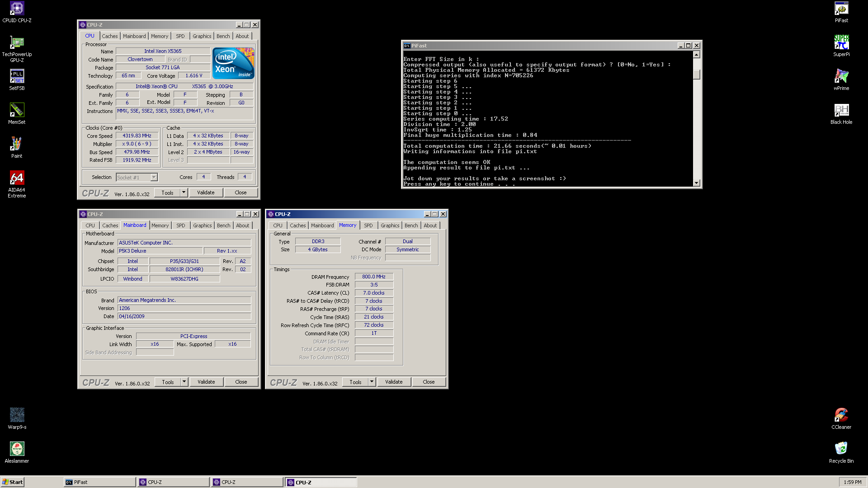Click the Core Speed 4319.83 MHz value
This screenshot has width=868, height=488.
click(137, 136)
